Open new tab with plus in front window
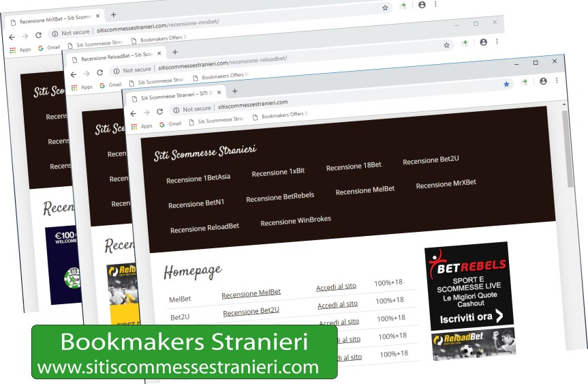588x384 pixels. coord(235,91)
